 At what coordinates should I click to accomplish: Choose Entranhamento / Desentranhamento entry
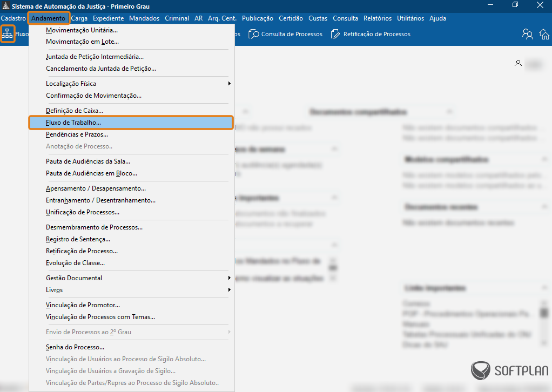click(132, 200)
